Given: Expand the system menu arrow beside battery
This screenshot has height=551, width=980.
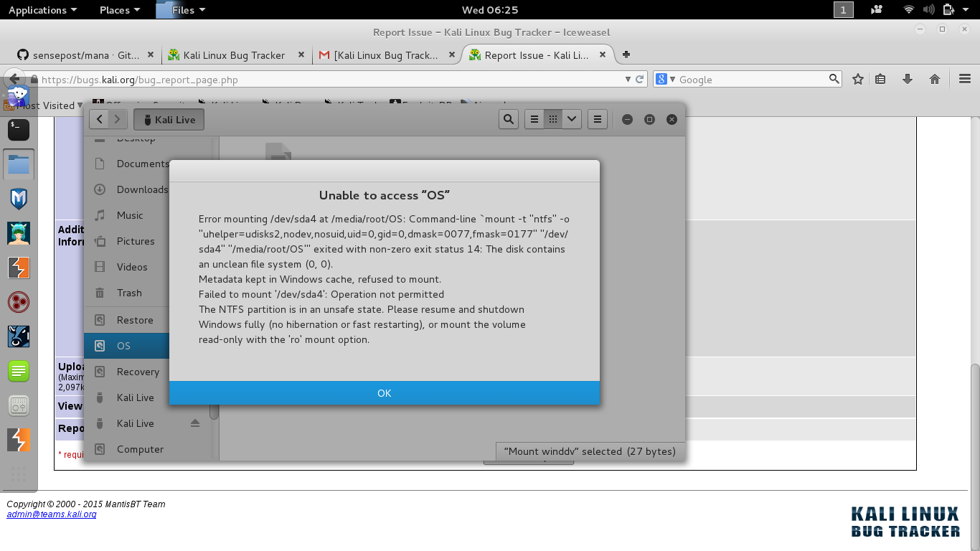Looking at the screenshot, I should 967,10.
